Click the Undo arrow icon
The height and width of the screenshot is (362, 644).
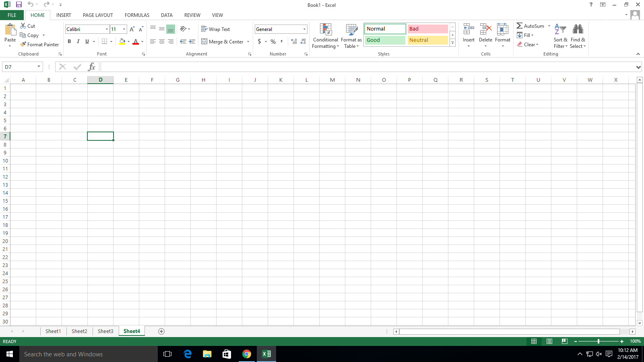(x=31, y=4)
